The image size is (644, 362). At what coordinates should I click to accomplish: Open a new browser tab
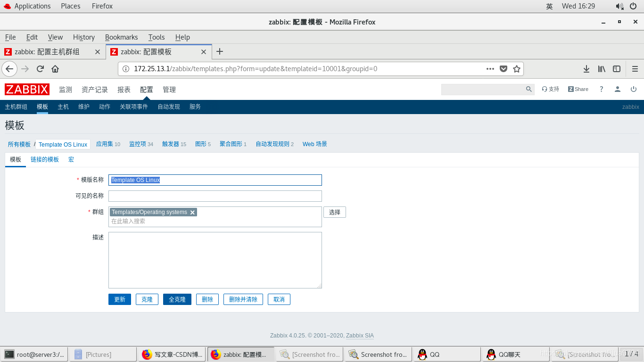tap(219, 51)
